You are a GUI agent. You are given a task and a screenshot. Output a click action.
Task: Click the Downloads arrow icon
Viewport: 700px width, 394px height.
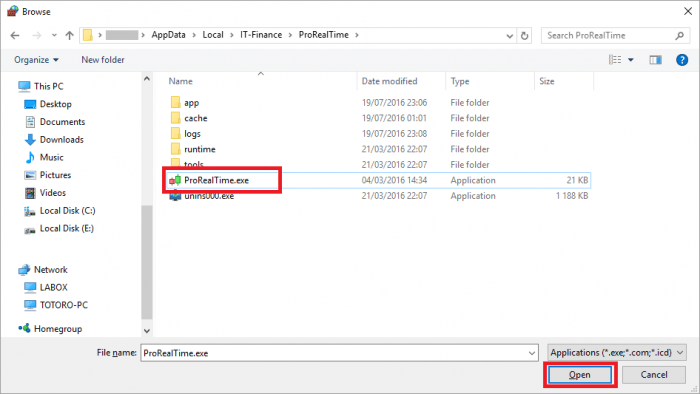click(30, 140)
